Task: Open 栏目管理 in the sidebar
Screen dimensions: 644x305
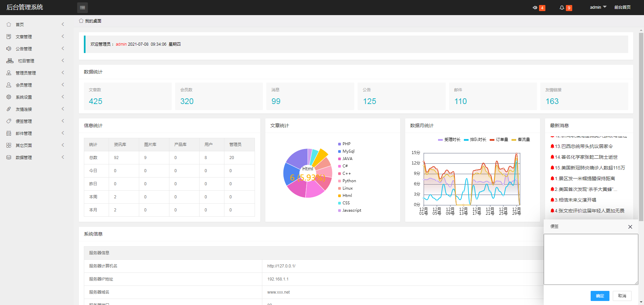Action: pos(26,61)
